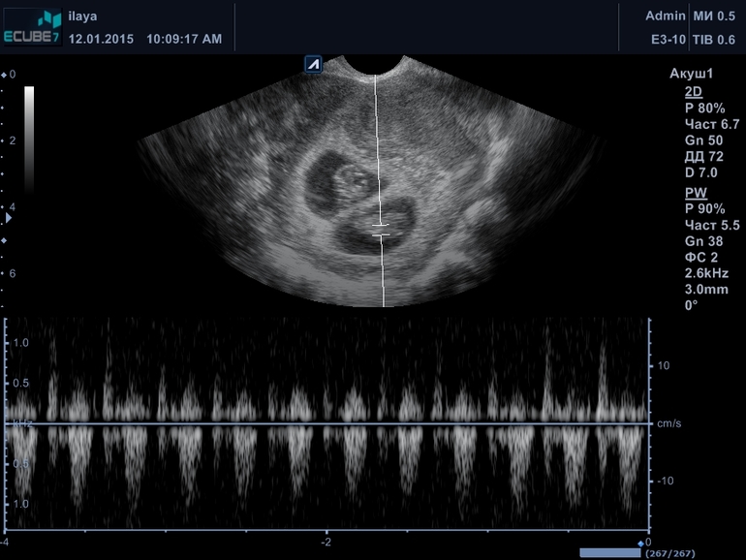Click the focus position triangle on depth scale
Viewport: 746px width, 560px height.
click(x=9, y=219)
